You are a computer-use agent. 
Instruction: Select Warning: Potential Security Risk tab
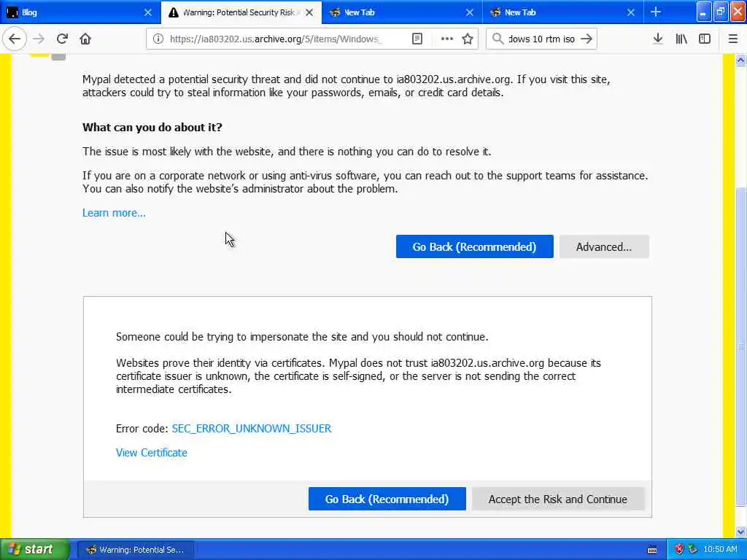point(241,12)
